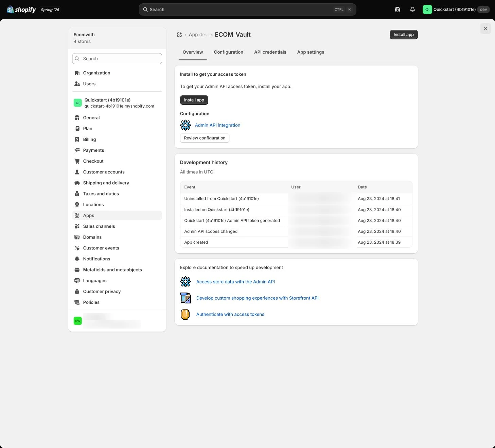Viewport: 495px width, 448px height.
Task: Click the Quickstart store avatar in top bar
Action: [x=427, y=10]
